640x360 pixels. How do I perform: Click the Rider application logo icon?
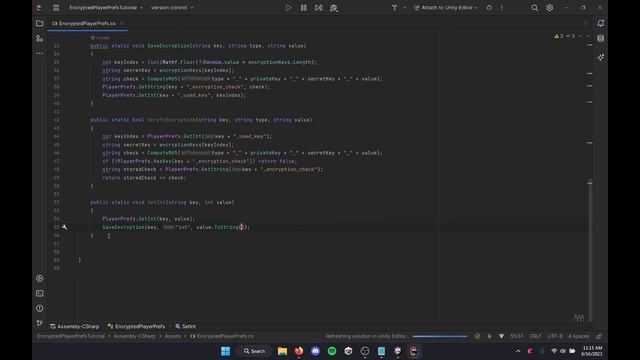39,8
